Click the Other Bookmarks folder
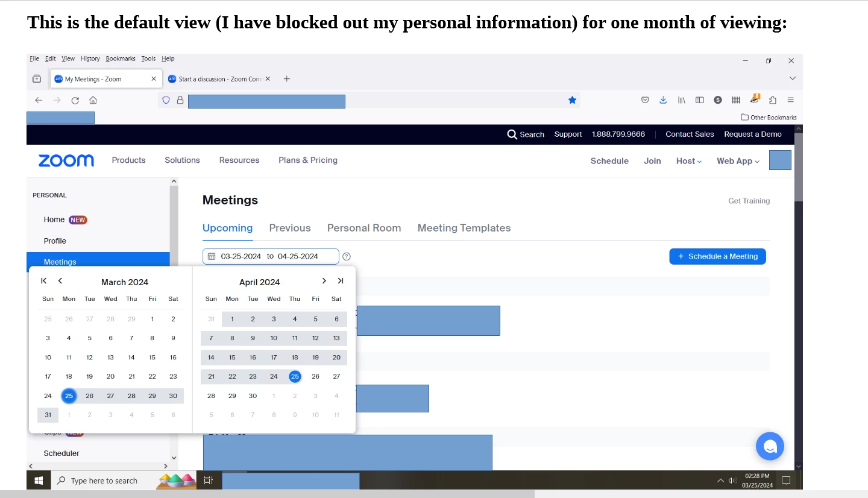Screen dimensions: 868x498 (769, 118)
